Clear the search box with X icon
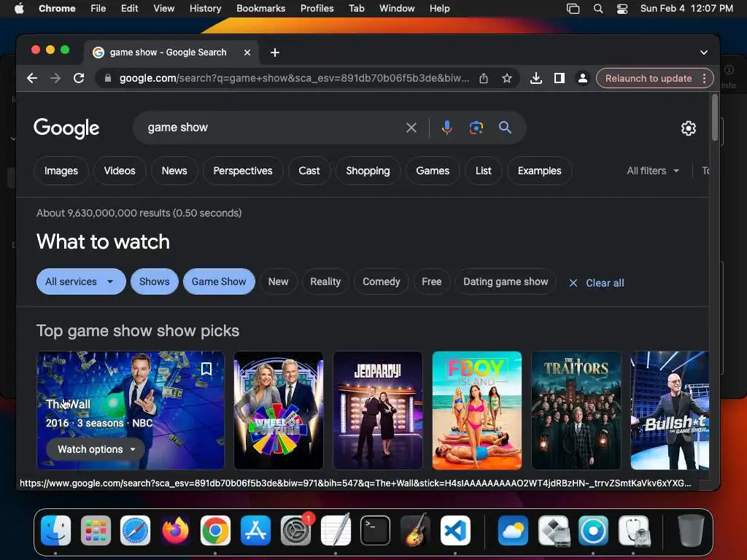747x560 pixels. point(411,128)
